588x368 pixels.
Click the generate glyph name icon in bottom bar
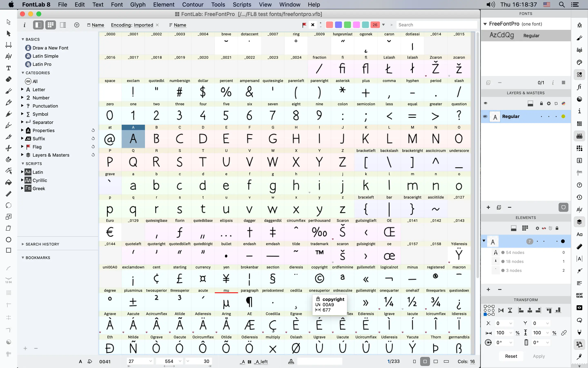pyautogui.click(x=90, y=361)
